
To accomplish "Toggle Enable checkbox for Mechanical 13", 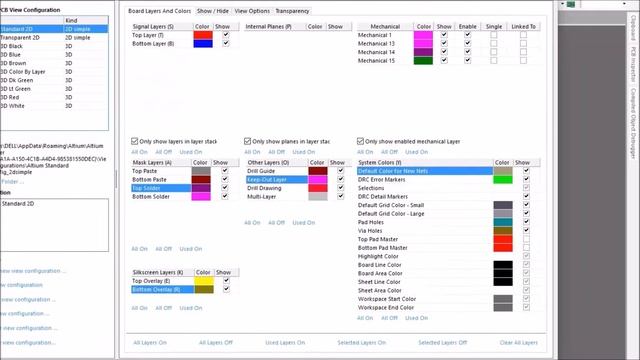I will tap(467, 43).
